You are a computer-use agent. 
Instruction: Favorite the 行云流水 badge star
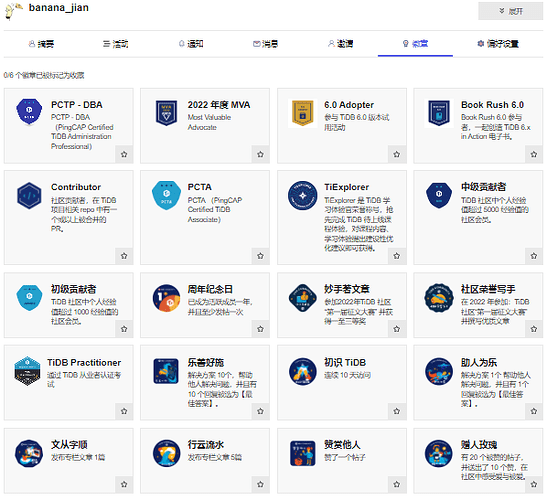click(260, 484)
